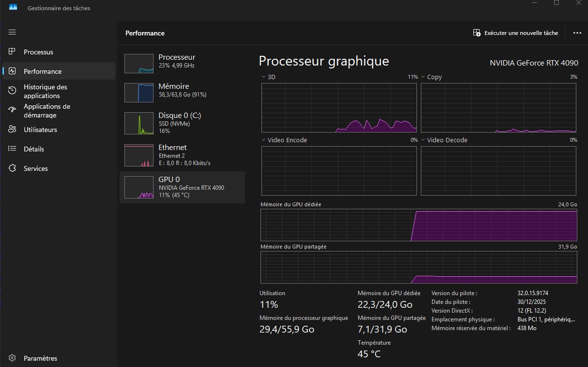Open the three-dots more options menu
The width and height of the screenshot is (588, 367).
577,33
